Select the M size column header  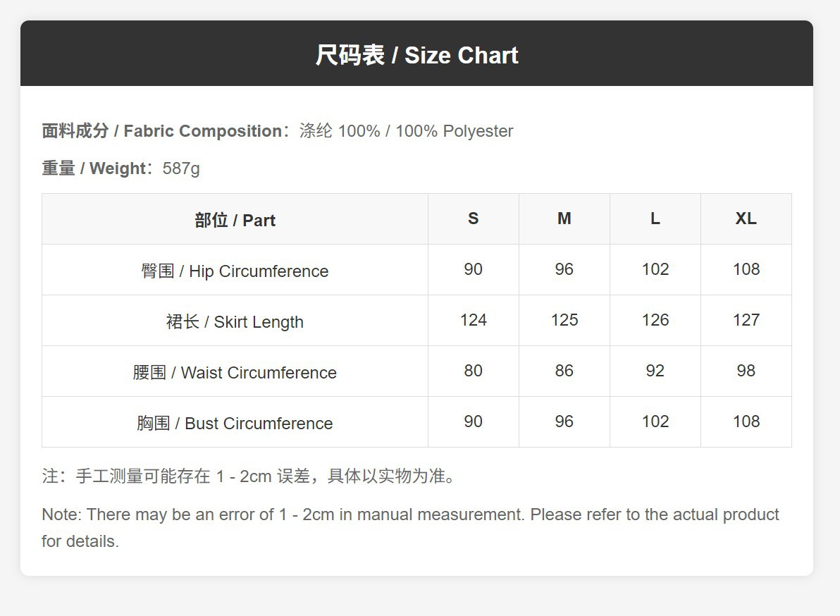pos(564,218)
